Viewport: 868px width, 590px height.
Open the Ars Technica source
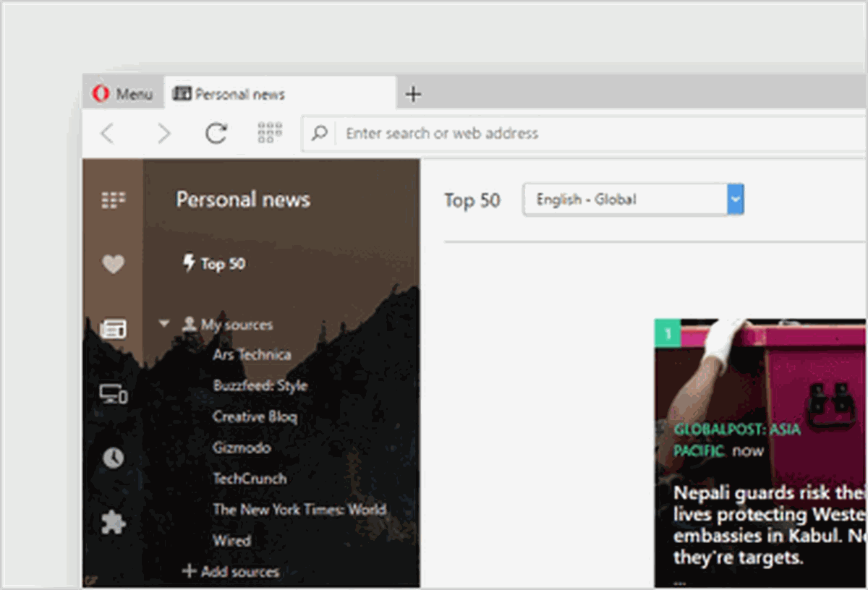coord(252,355)
